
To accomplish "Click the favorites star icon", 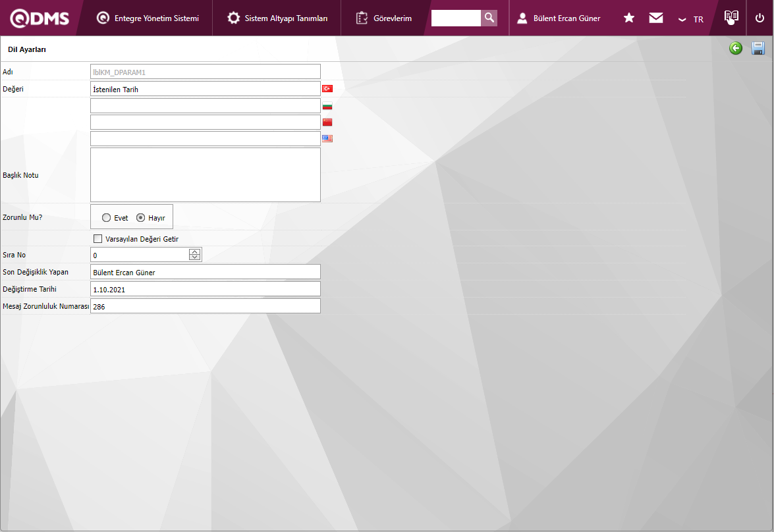I will coord(629,18).
